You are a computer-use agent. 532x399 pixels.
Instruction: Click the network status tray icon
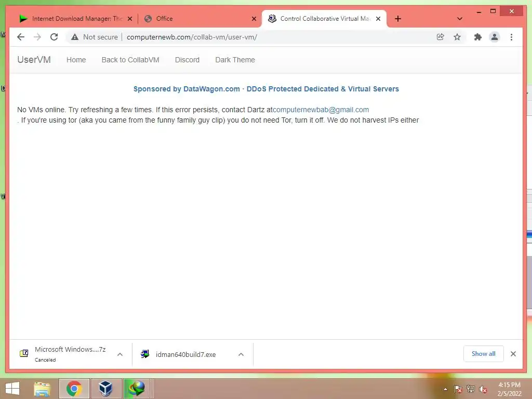tap(471, 389)
